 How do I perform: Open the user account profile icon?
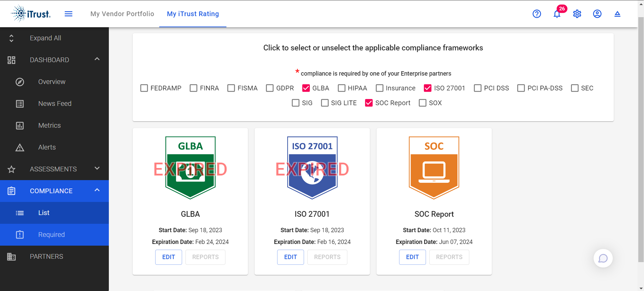[597, 14]
